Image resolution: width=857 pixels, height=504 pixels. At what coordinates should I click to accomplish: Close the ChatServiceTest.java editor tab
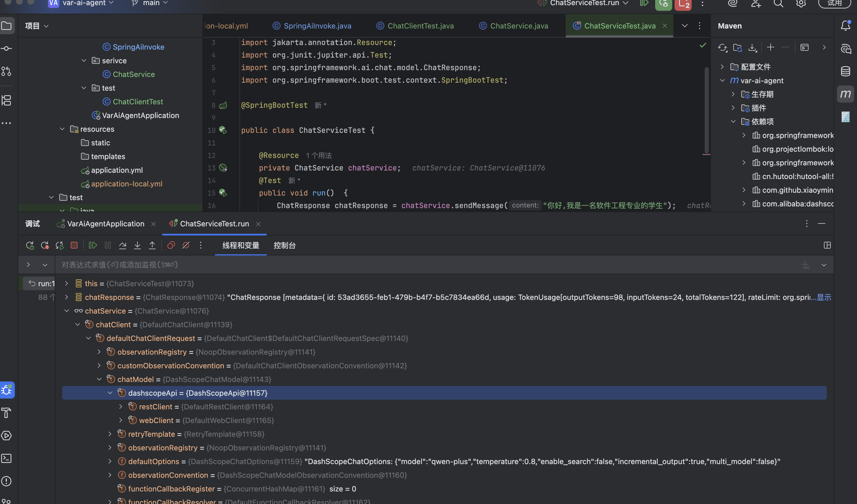pos(665,26)
